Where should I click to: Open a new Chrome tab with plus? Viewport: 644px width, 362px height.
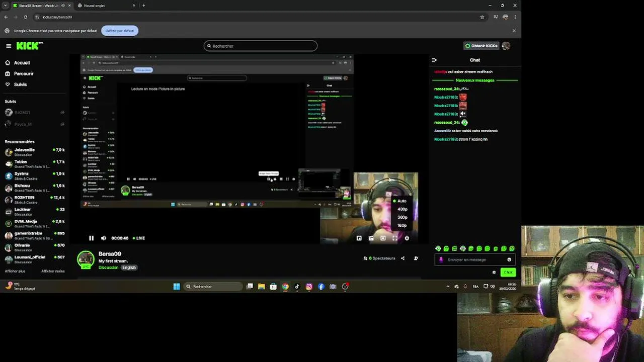(144, 6)
